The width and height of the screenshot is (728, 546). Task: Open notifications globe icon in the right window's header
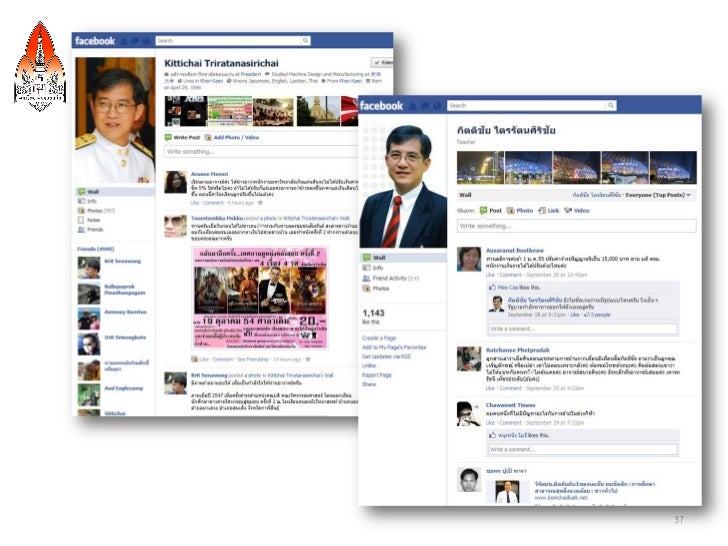click(436, 106)
